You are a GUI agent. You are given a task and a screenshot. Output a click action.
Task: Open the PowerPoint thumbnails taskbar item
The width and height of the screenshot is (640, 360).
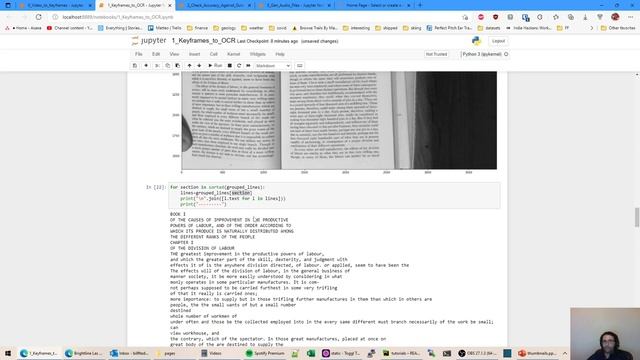pyautogui.click(x=537, y=353)
